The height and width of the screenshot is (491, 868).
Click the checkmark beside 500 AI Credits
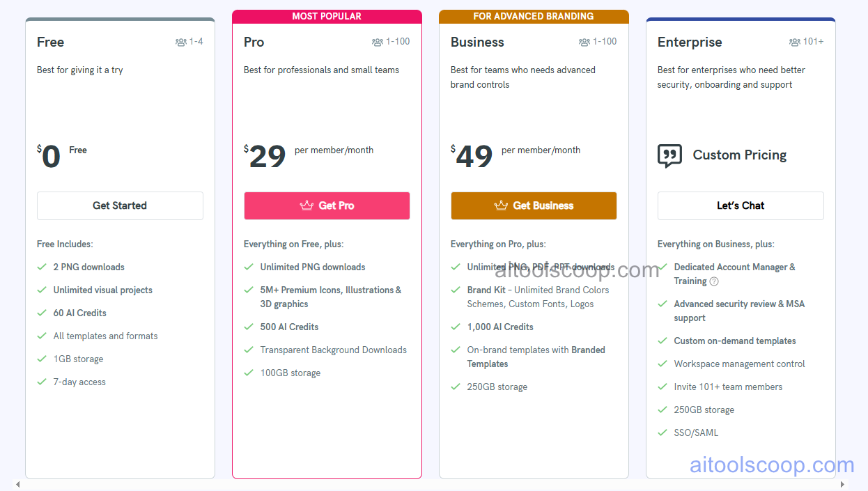(249, 326)
